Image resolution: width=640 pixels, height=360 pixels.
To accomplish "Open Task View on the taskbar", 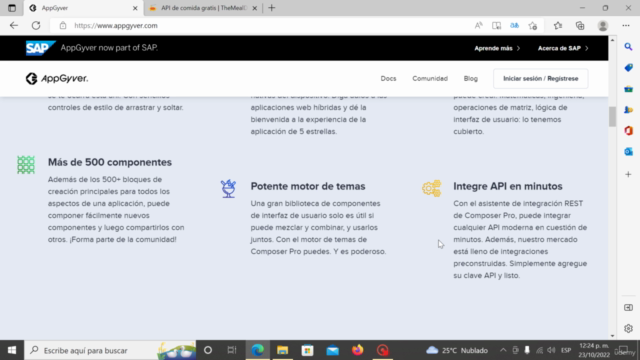I will pyautogui.click(x=232, y=350).
